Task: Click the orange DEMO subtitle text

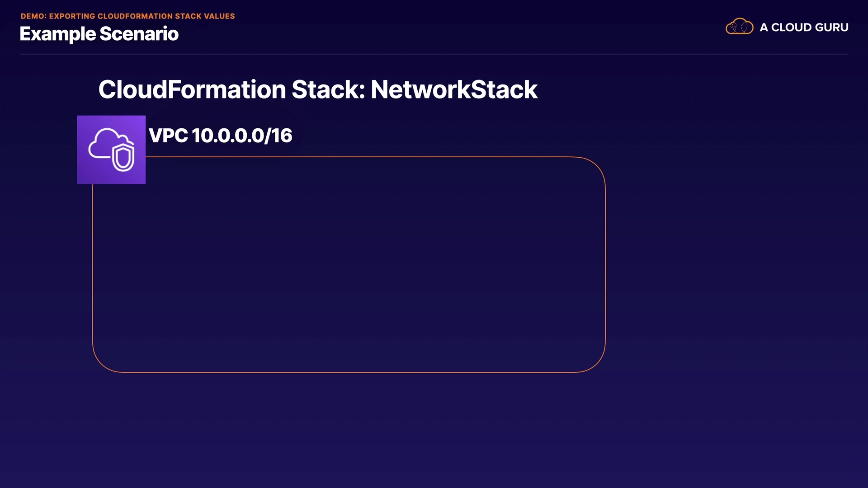Action: pyautogui.click(x=127, y=16)
